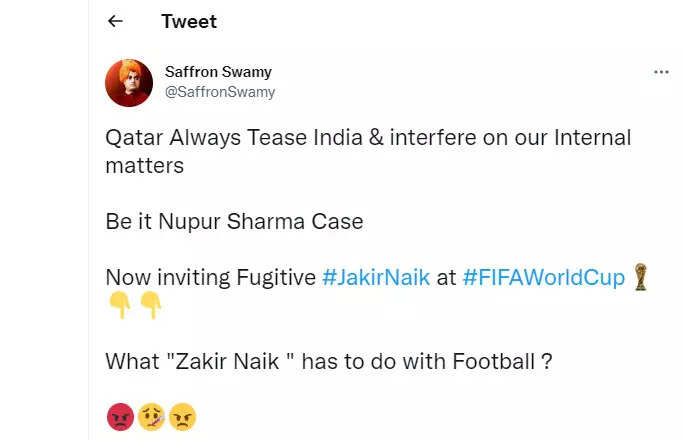Open Saffron Swamy's profile picture
Viewport: 683px width, 440px height.
tap(129, 83)
